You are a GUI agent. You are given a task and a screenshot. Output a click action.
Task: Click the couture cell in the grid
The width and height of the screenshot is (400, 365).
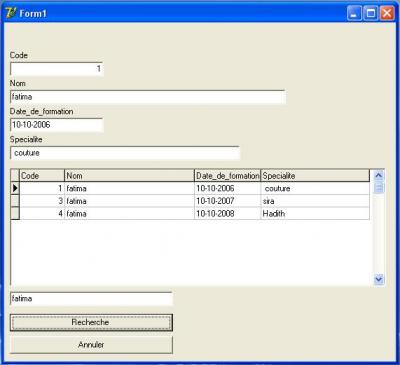coord(315,188)
